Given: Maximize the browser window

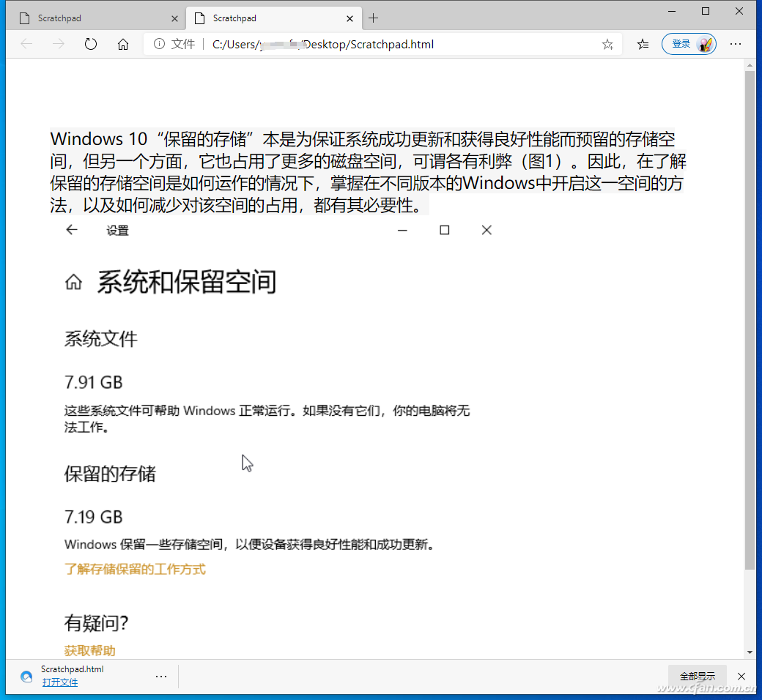Looking at the screenshot, I should 706,11.
